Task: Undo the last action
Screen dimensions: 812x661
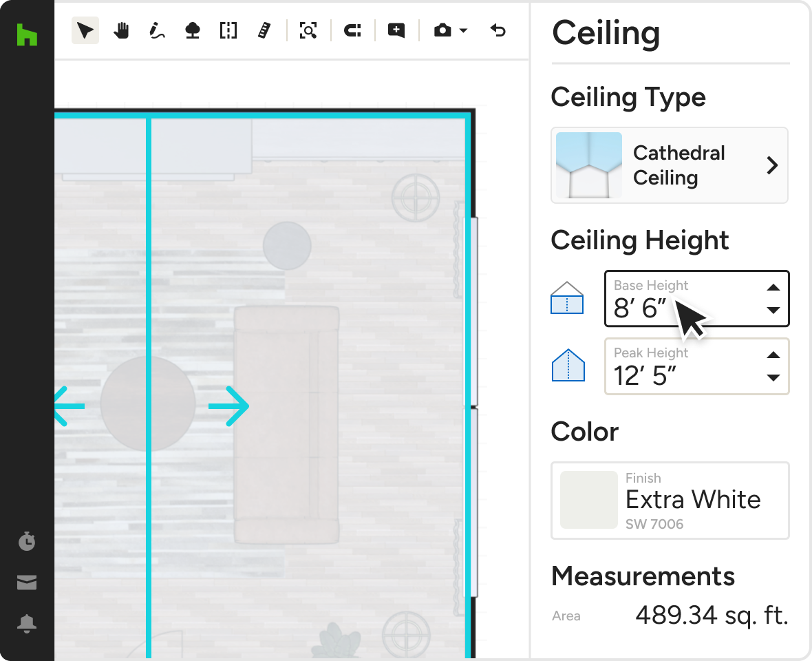Action: click(x=498, y=31)
